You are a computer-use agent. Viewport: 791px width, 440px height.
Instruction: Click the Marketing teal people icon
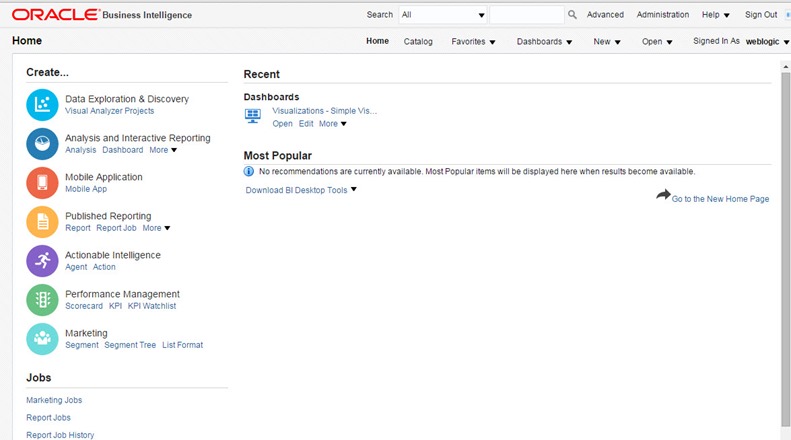42,339
